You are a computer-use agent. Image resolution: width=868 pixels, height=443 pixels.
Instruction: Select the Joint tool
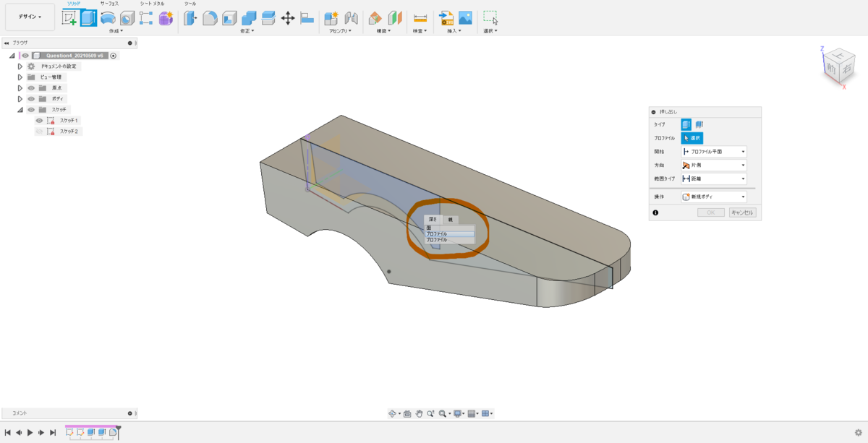(x=351, y=18)
